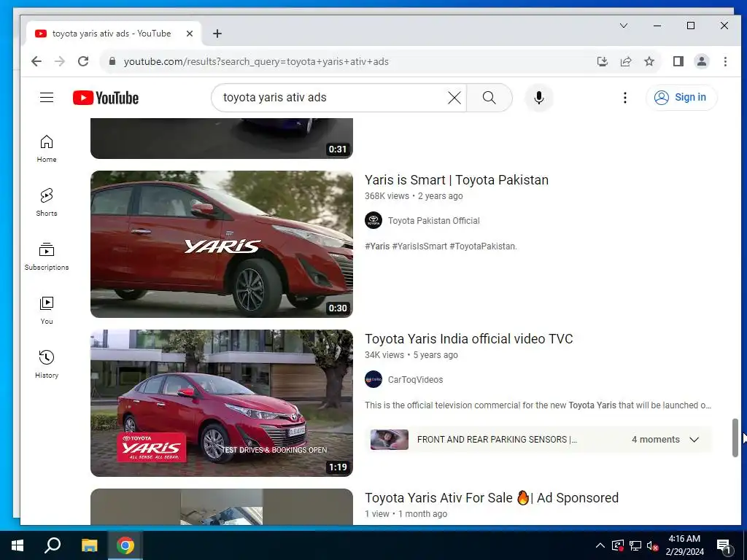Click the #YarisIsSmart hashtag text

click(x=419, y=246)
